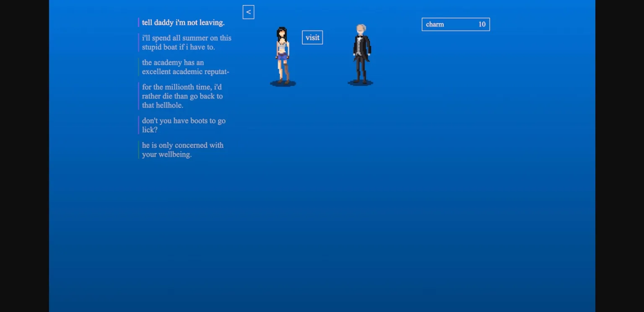Click the charm value of 10

482,24
